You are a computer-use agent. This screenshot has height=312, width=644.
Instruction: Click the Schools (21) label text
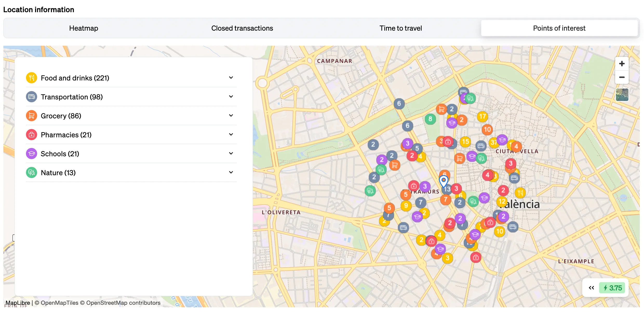[60, 154]
